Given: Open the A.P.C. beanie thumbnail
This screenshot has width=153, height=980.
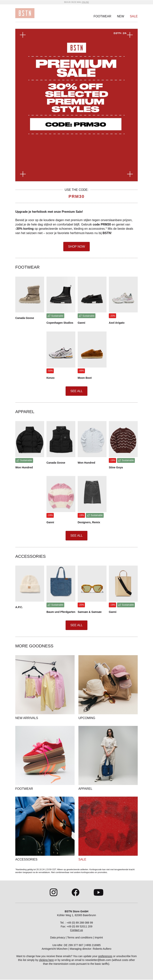Looking at the screenshot, I should [30, 584].
